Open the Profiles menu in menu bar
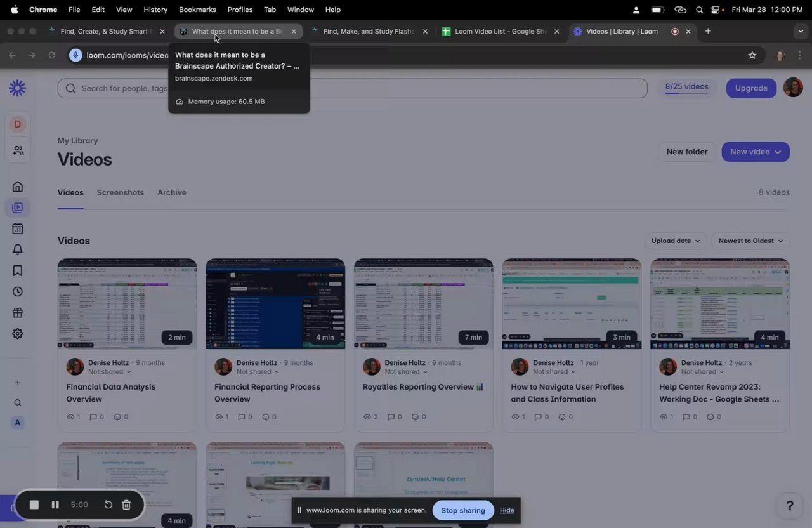The height and width of the screenshot is (528, 812). [x=240, y=10]
